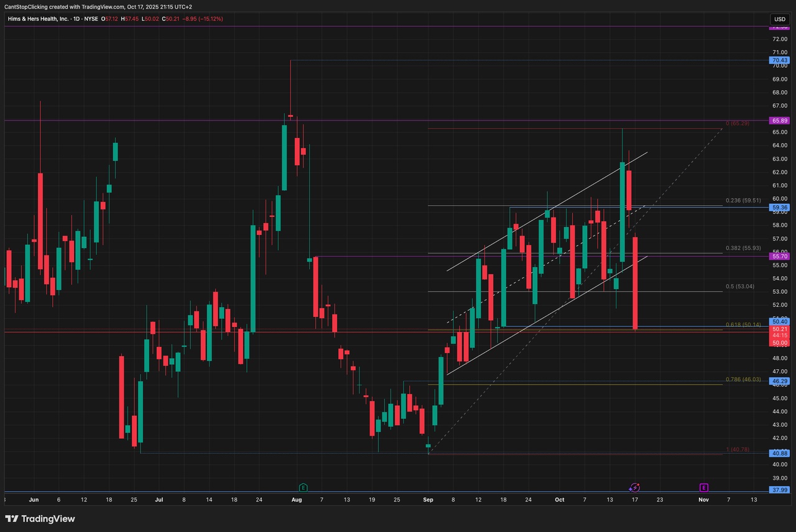The height and width of the screenshot is (532, 796).
Task: Click the red current price 50.21 label
Action: click(x=780, y=329)
